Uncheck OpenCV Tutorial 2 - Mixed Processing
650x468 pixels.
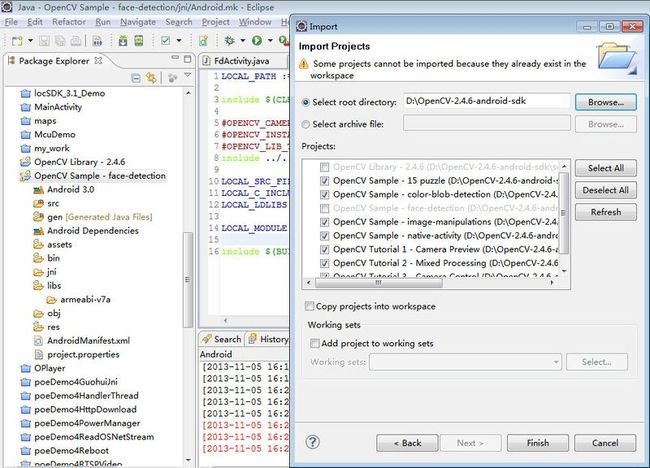click(325, 263)
